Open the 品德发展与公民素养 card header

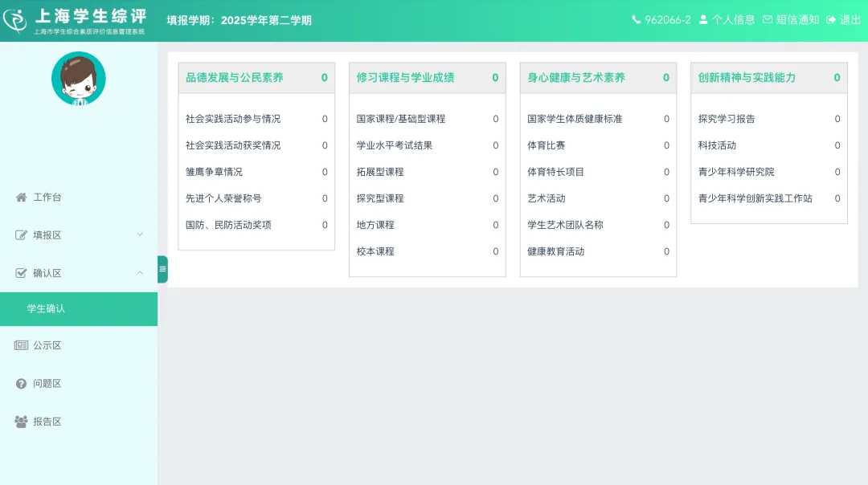point(256,78)
